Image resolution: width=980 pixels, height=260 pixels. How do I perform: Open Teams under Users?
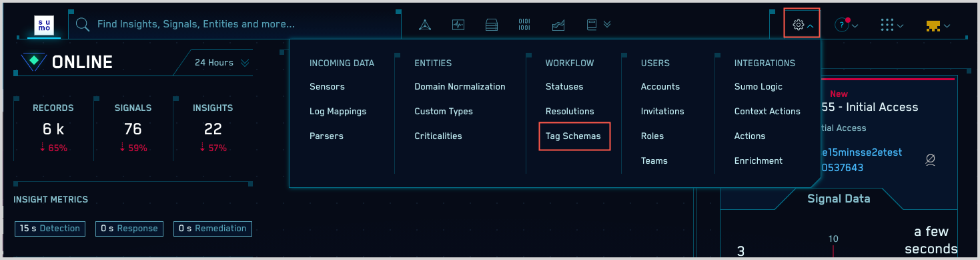654,160
